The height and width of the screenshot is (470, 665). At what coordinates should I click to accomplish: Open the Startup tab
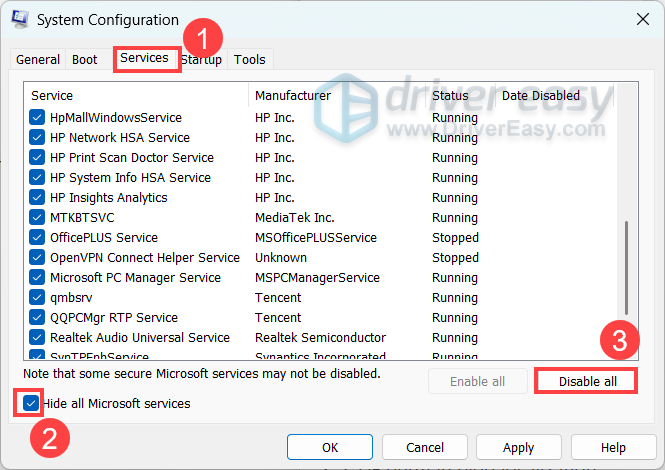[x=201, y=59]
